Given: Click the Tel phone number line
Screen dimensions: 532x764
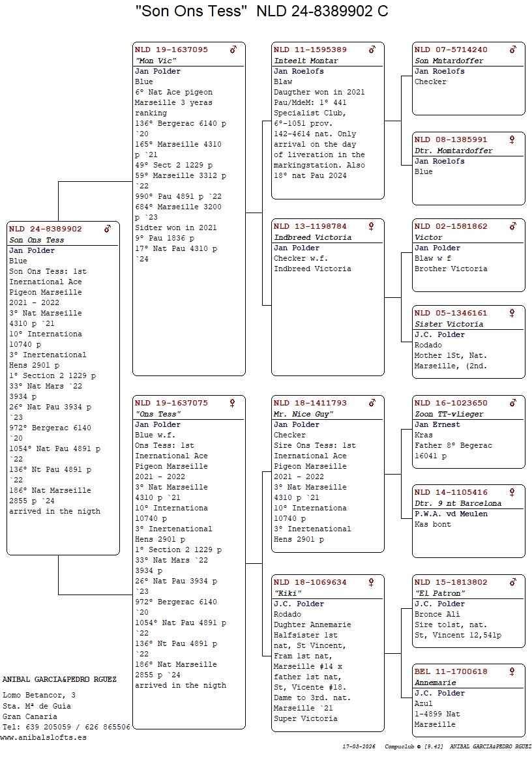Looking at the screenshot, I should [x=66, y=727].
